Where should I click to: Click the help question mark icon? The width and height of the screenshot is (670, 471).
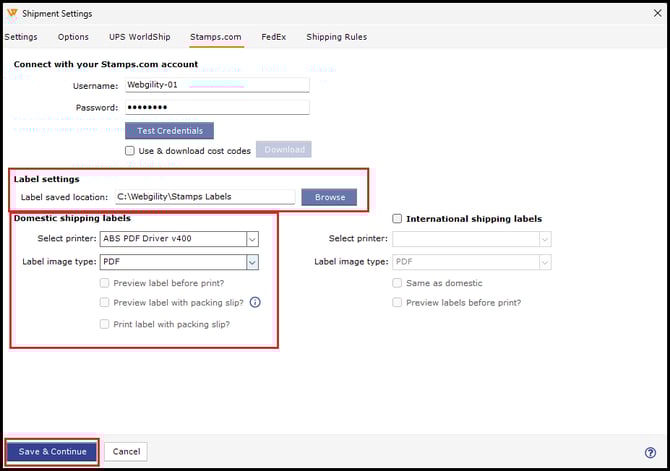(x=650, y=452)
